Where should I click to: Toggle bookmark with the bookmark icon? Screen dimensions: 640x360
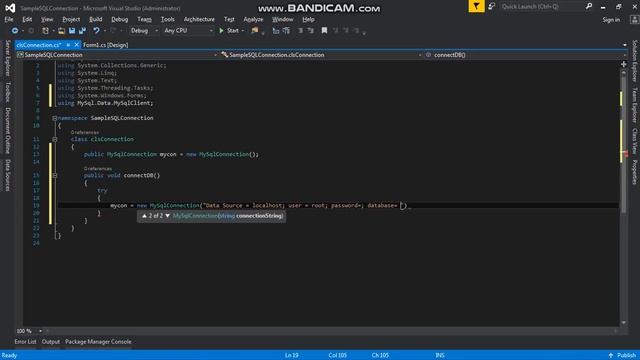tap(324, 31)
